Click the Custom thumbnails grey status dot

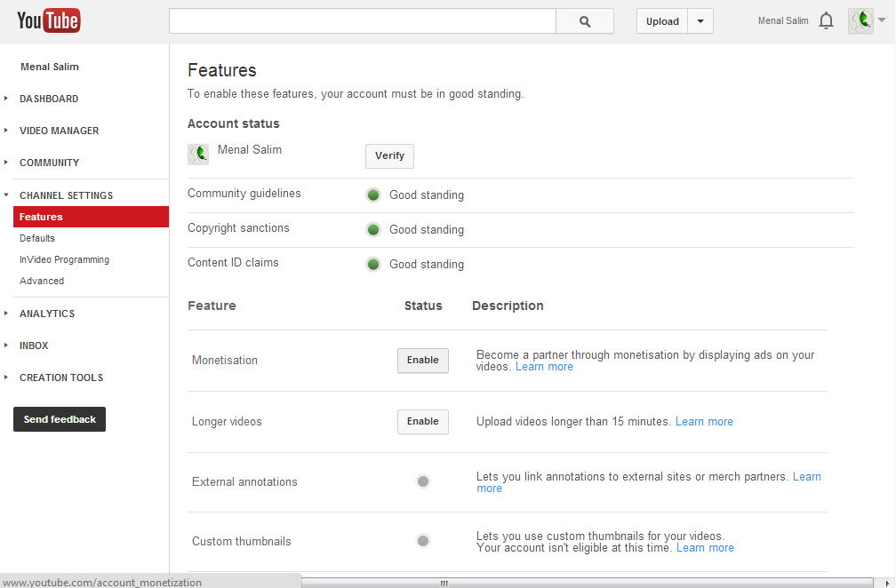click(423, 541)
